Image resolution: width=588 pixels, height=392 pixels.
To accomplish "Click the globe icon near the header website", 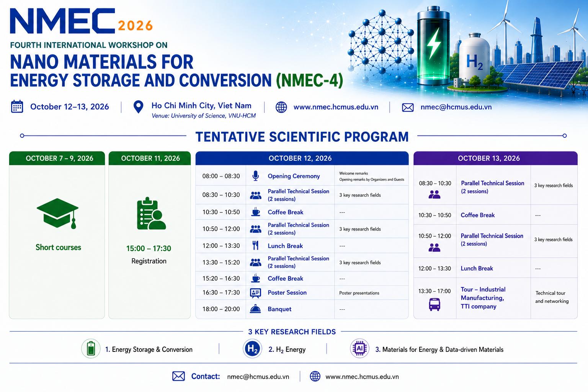I will coord(281,107).
